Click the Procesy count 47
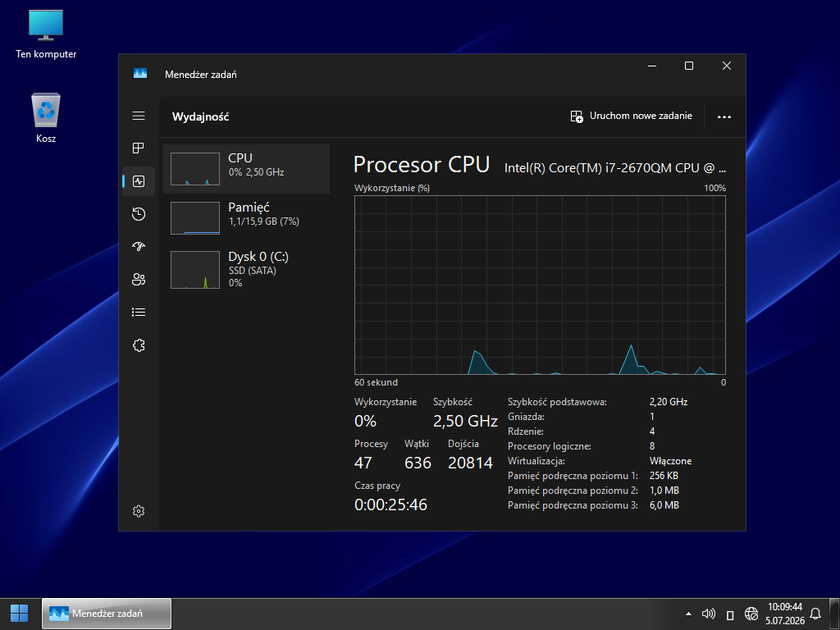This screenshot has height=630, width=840. [x=363, y=463]
